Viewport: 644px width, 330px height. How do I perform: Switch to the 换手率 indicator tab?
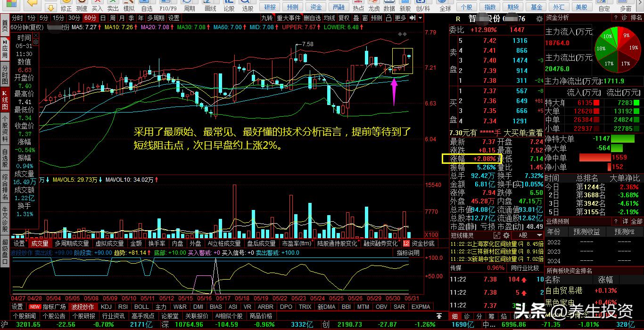click(157, 243)
